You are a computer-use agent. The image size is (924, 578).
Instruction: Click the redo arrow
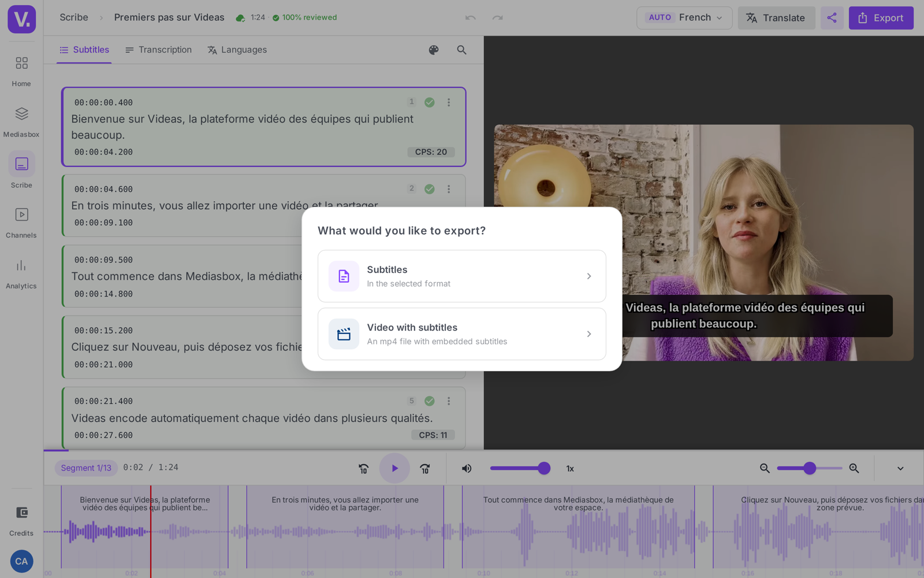497,18
